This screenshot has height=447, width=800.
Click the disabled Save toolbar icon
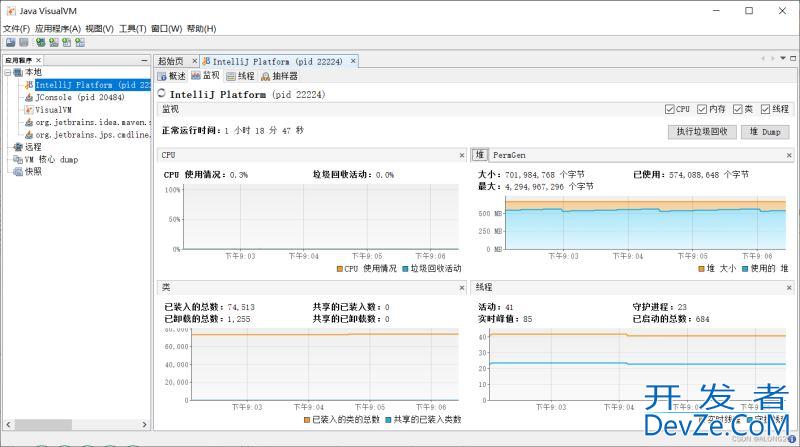click(23, 43)
